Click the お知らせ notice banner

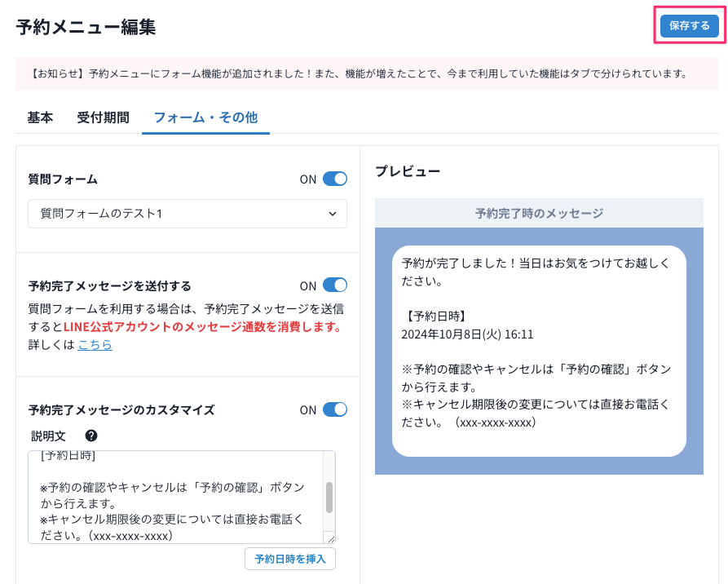[x=359, y=73]
